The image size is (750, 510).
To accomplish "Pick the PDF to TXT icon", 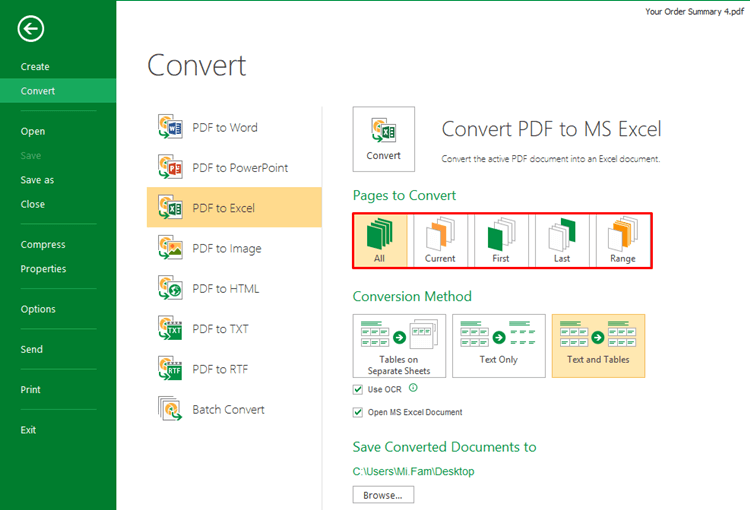I will [170, 328].
